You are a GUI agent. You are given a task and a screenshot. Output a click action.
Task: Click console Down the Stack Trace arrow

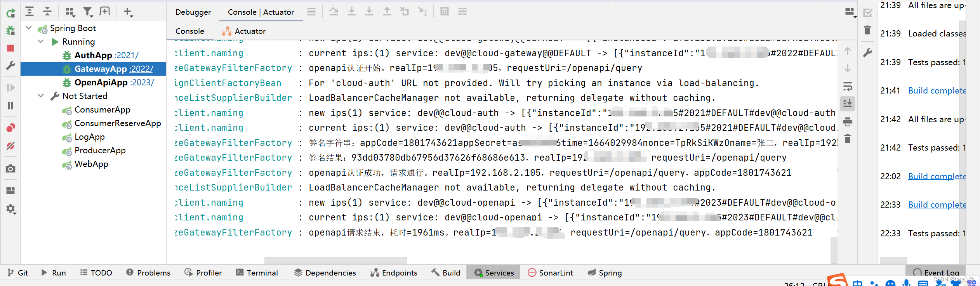pyautogui.click(x=848, y=69)
